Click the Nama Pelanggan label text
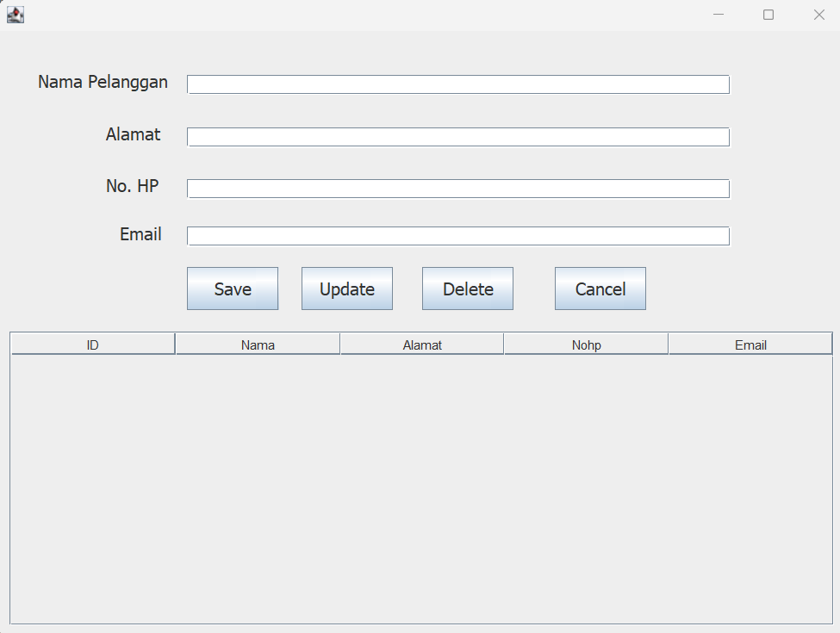The height and width of the screenshot is (633, 840). (x=103, y=83)
